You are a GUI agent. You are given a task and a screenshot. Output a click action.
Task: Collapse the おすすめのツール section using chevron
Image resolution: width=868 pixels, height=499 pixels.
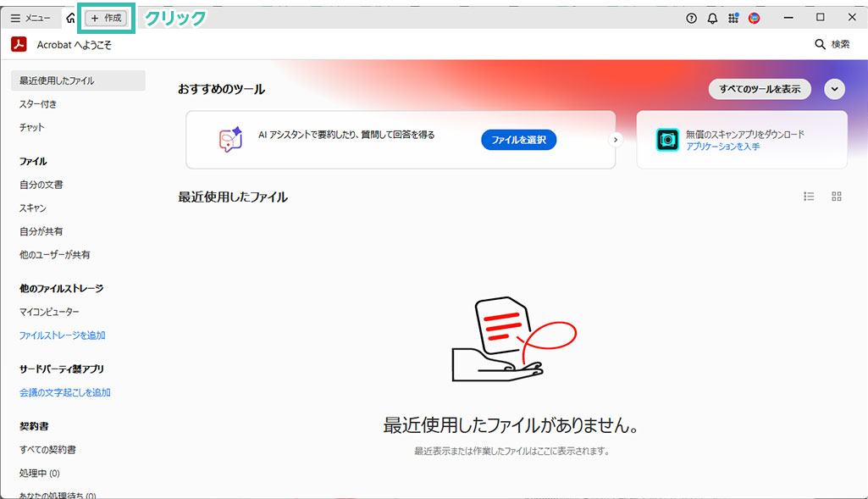tap(834, 89)
